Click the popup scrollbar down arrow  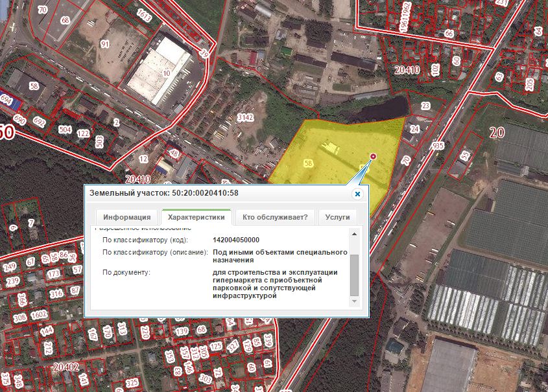point(354,301)
